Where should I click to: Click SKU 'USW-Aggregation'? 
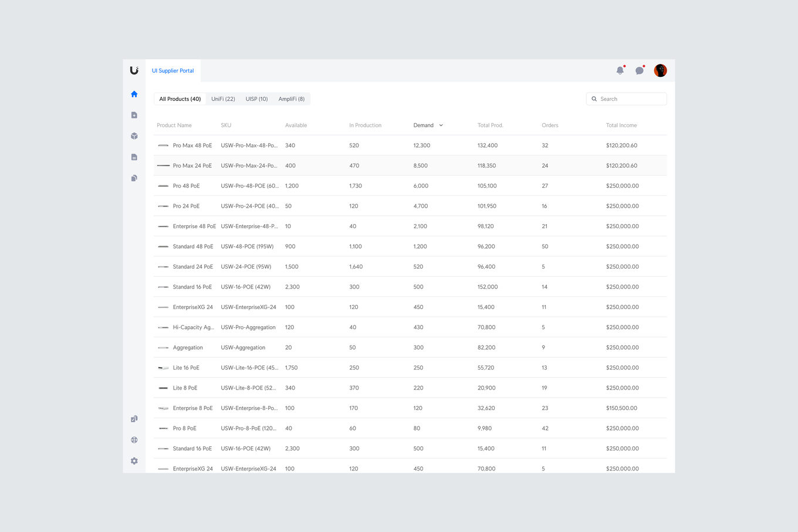[x=243, y=348]
